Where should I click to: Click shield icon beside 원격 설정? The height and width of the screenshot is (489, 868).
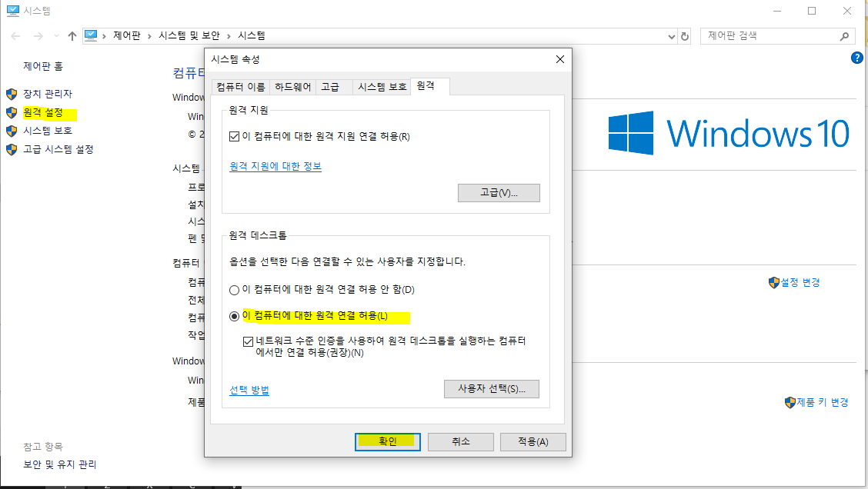pos(12,113)
